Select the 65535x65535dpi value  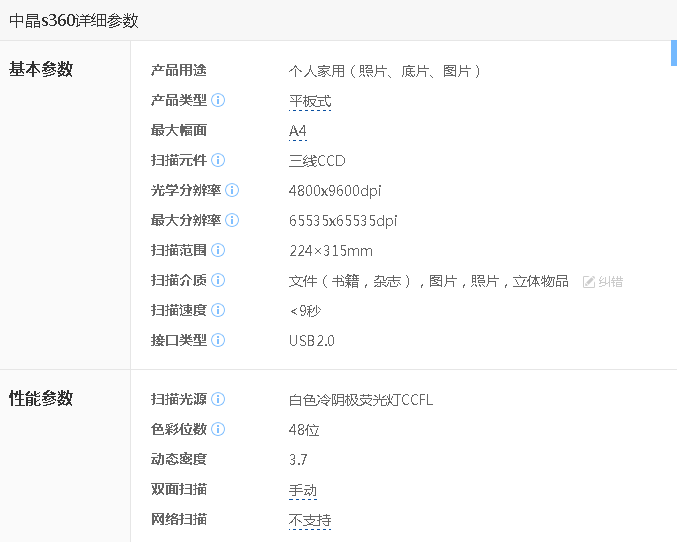pos(343,221)
